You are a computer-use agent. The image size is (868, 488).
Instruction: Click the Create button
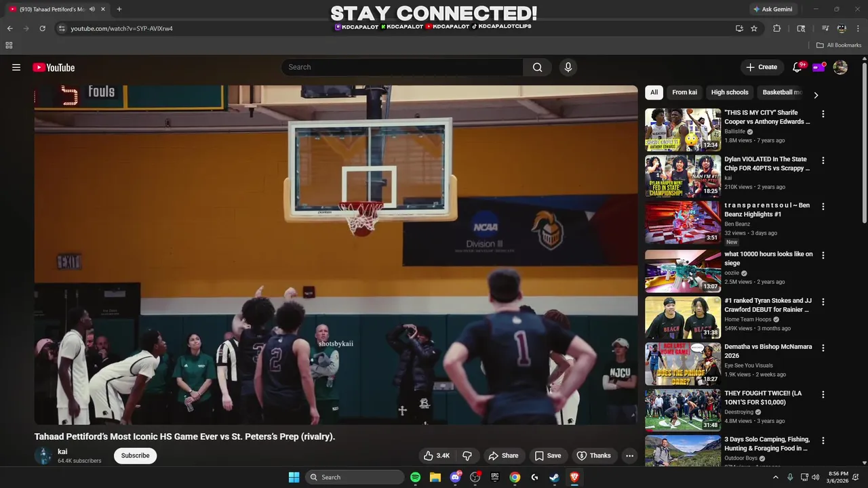click(x=762, y=67)
